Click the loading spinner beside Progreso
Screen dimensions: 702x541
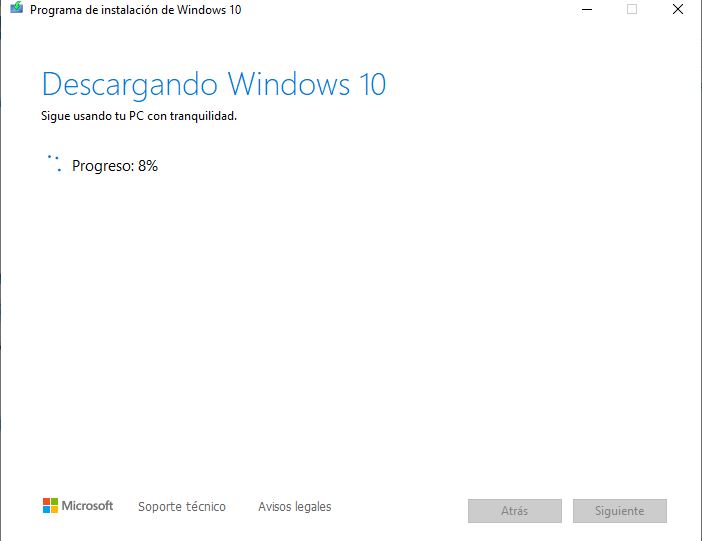click(x=54, y=164)
